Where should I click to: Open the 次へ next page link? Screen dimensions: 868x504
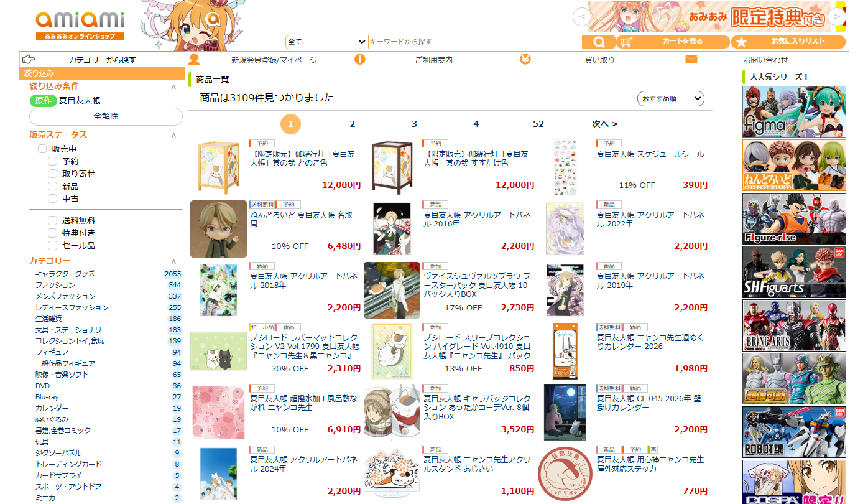click(x=605, y=124)
